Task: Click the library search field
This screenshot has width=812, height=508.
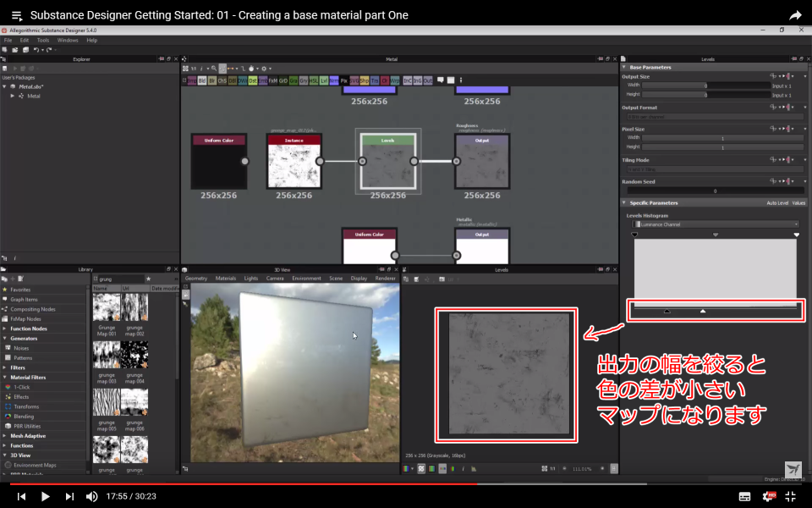Action: tap(121, 279)
